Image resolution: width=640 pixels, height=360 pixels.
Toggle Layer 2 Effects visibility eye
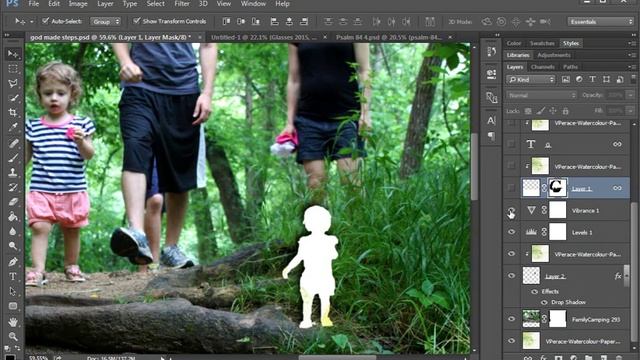[534, 291]
